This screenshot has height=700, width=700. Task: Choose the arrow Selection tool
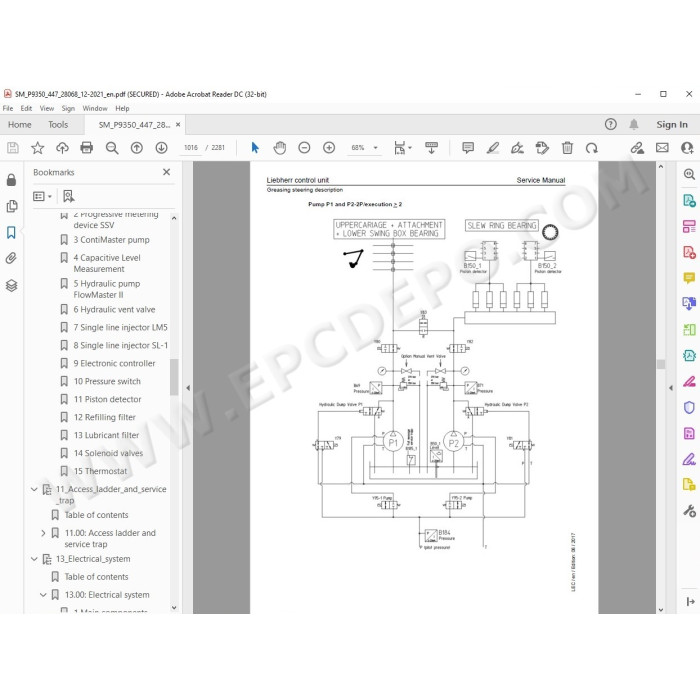click(x=255, y=148)
